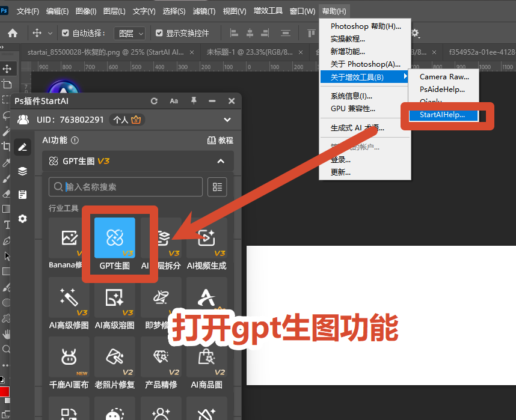This screenshot has width=516, height=420.
Task: Switch to 未标题-1 document tab
Action: click(250, 52)
